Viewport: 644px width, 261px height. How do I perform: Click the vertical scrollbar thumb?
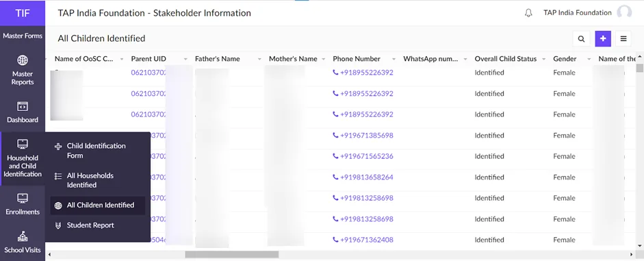[639, 68]
